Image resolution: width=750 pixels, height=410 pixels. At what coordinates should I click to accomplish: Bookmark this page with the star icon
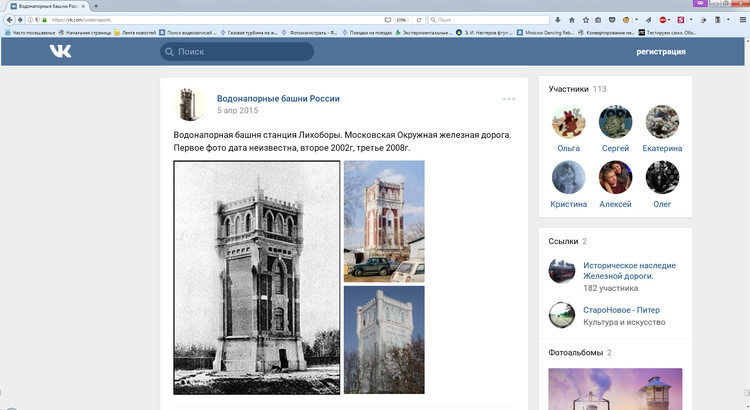click(585, 20)
